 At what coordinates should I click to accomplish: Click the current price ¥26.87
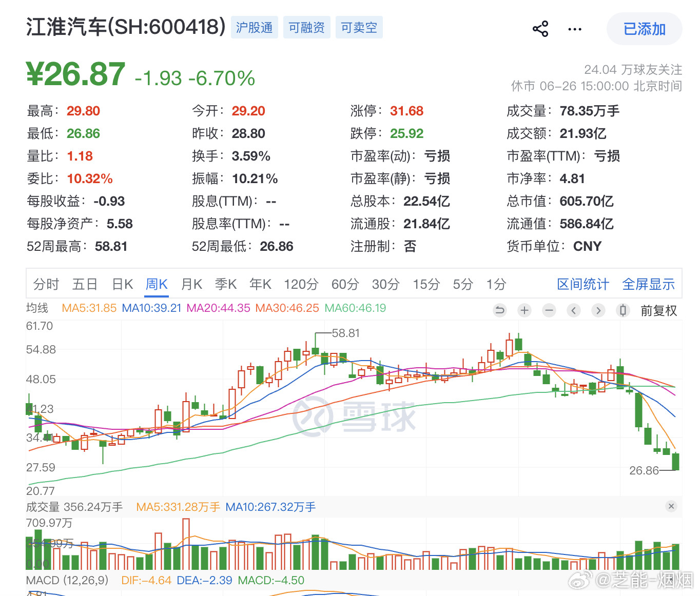tap(75, 74)
